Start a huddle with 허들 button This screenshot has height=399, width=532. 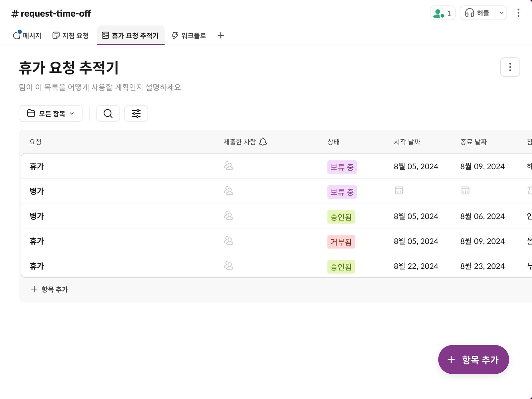478,13
